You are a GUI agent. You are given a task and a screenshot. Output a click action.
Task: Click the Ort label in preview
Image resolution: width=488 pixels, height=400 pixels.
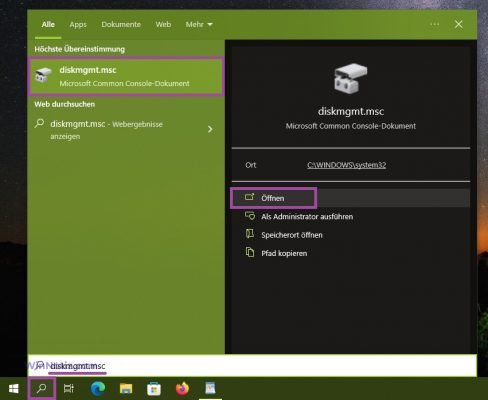251,165
